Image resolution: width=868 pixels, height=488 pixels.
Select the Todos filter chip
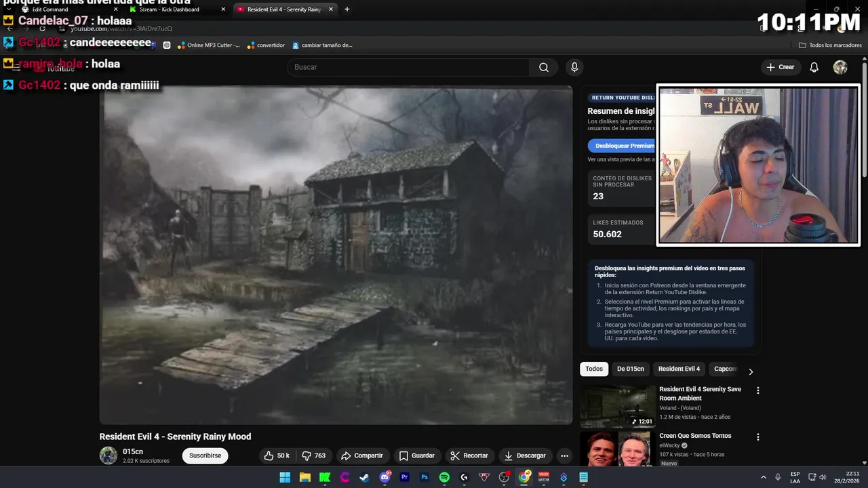594,369
